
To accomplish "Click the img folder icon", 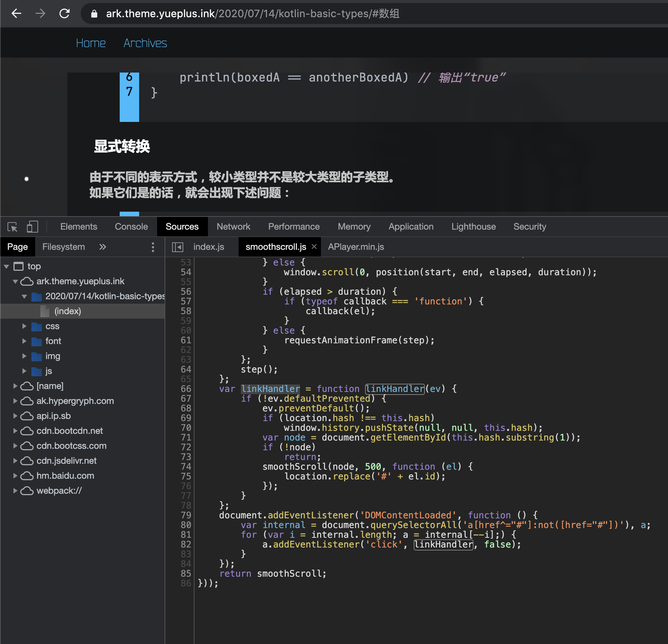I will tap(37, 356).
